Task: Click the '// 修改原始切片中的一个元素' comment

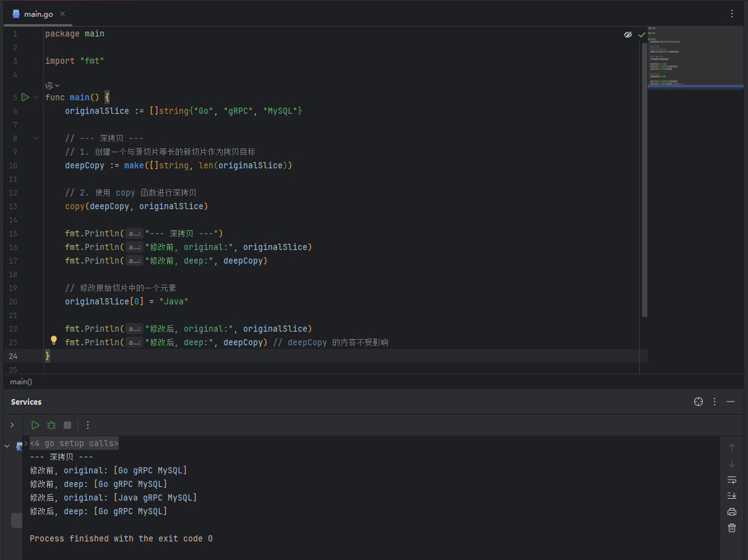Action: (x=121, y=288)
